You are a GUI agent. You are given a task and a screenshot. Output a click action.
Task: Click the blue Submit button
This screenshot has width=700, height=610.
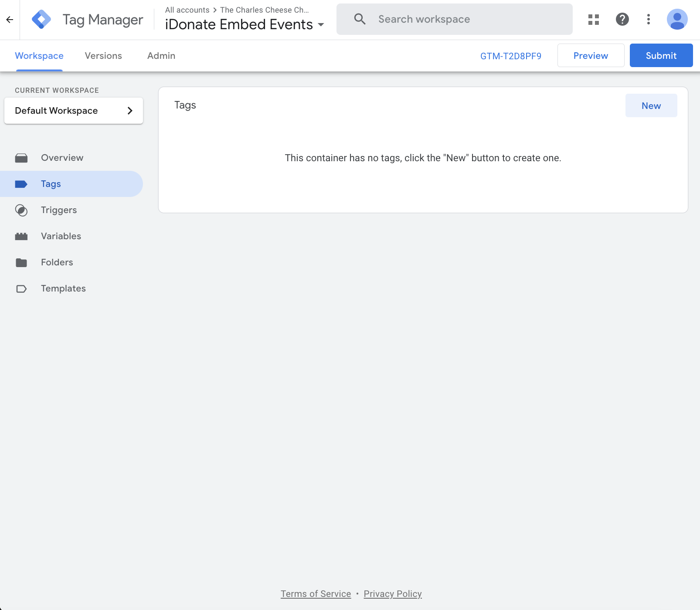point(661,55)
